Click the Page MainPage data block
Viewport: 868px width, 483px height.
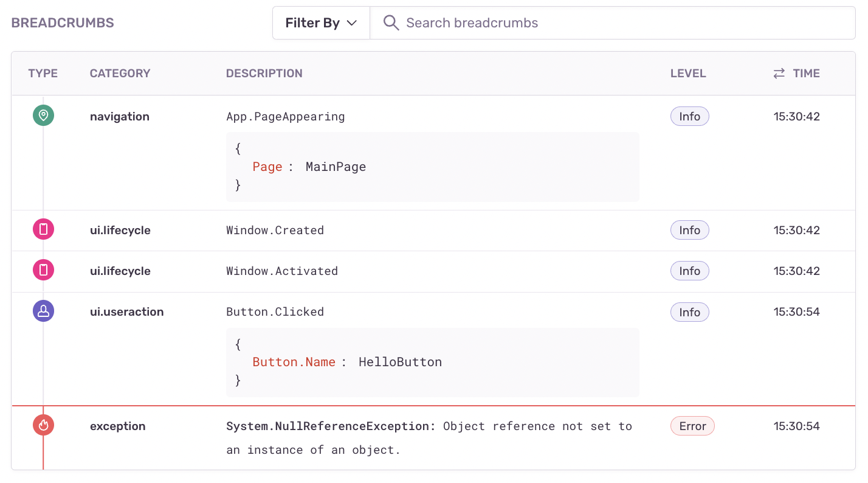click(x=432, y=167)
